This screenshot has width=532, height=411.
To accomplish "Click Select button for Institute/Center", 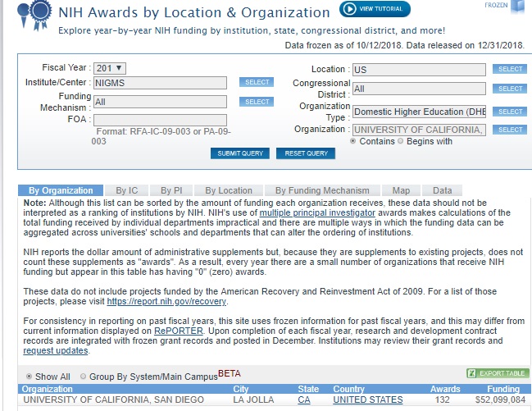I will [x=257, y=82].
